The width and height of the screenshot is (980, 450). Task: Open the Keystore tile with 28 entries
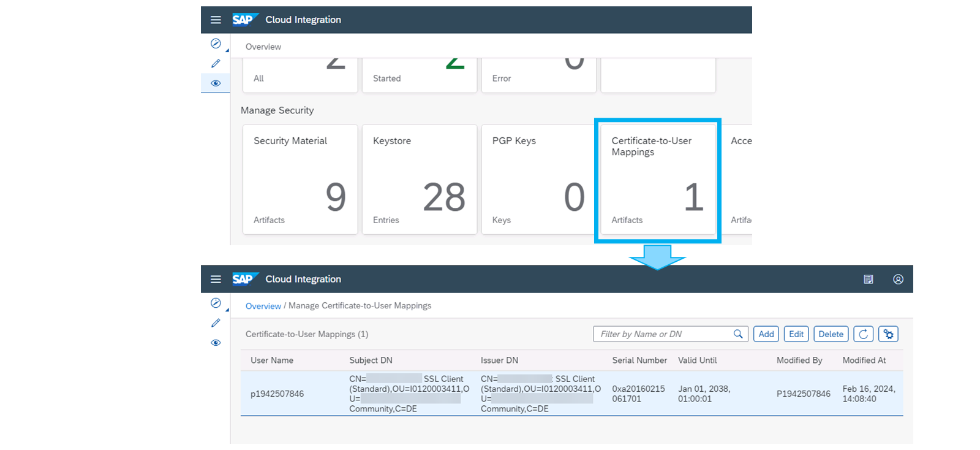coord(420,180)
